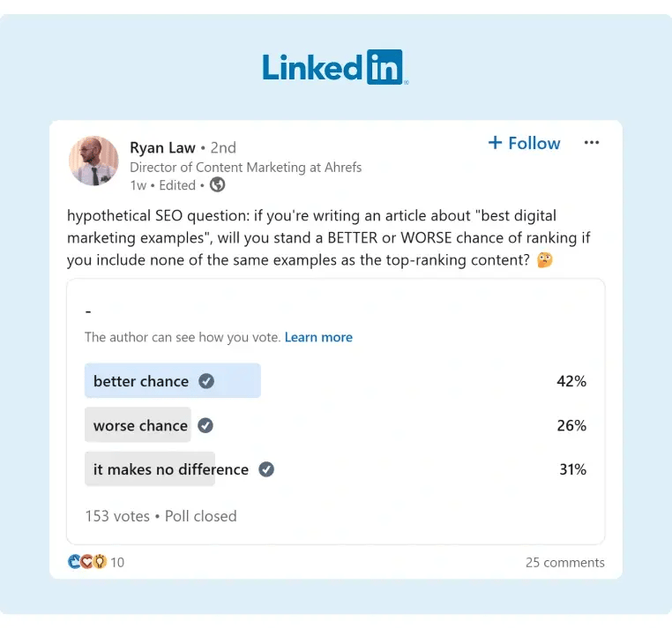This screenshot has width=672, height=629.
Task: Click the 153 votes count
Action: pyautogui.click(x=117, y=516)
